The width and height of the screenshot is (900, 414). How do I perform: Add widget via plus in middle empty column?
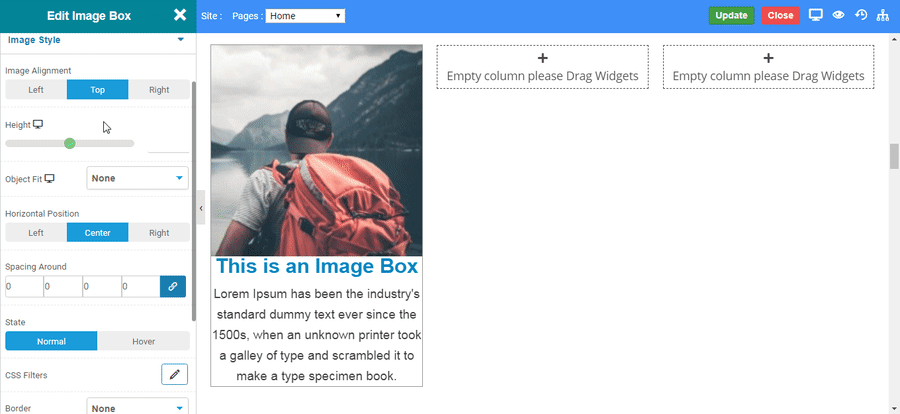pyautogui.click(x=542, y=58)
